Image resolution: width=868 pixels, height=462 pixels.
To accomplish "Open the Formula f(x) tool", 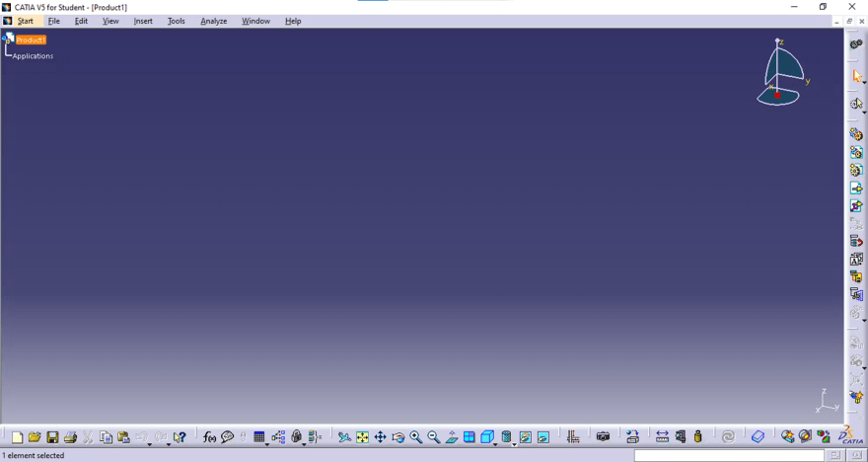I will coord(209,437).
